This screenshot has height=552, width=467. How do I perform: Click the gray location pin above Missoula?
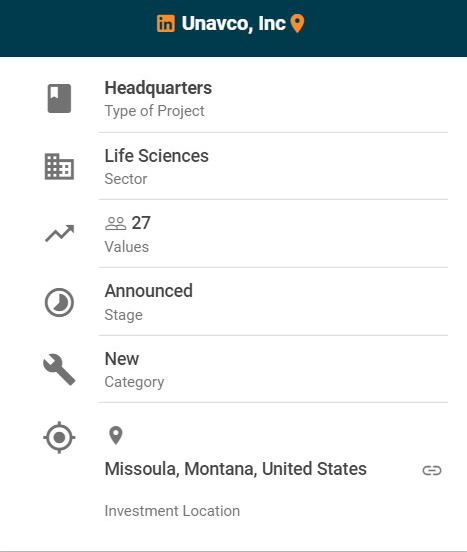116,435
